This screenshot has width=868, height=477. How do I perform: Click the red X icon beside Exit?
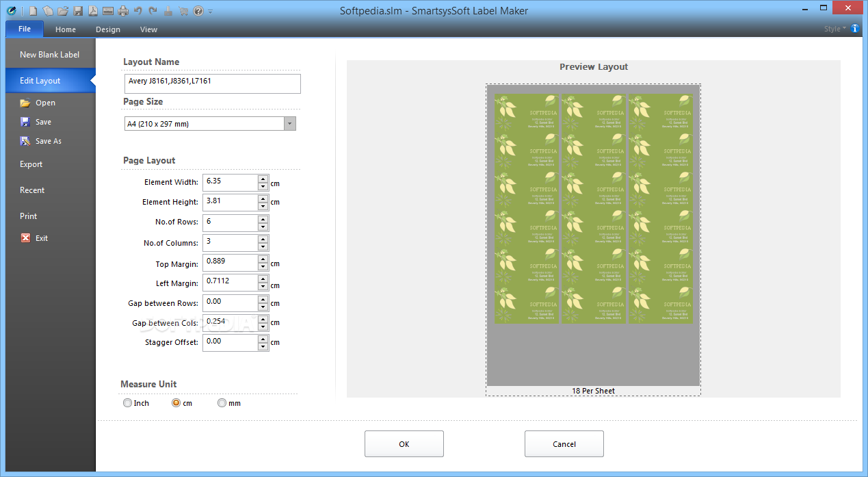pos(25,238)
